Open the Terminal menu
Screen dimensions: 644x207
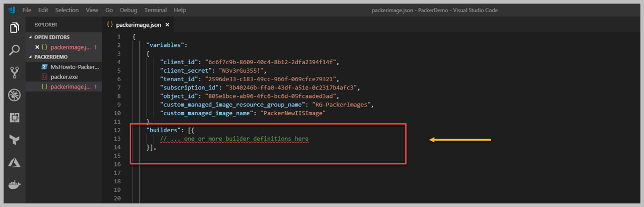click(x=155, y=10)
